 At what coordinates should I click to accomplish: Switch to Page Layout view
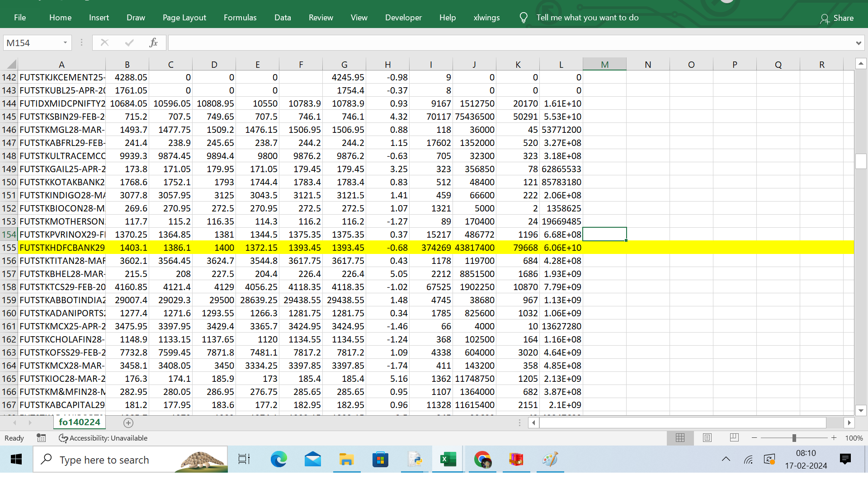(707, 438)
